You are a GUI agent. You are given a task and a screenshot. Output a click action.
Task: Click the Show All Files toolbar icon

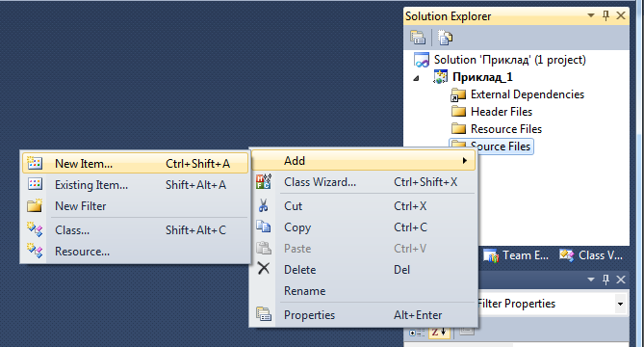[445, 38]
